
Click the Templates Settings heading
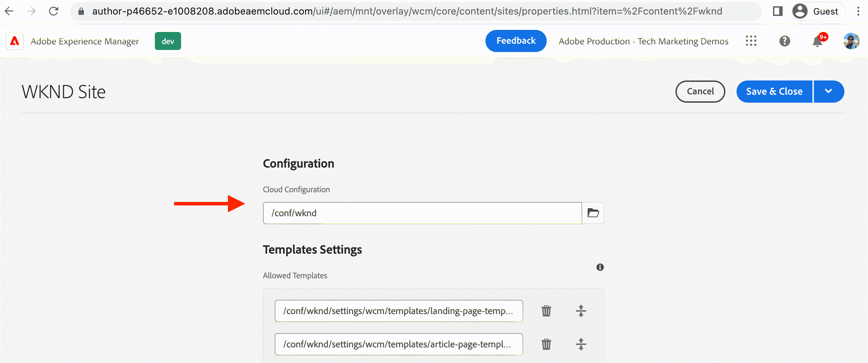(312, 250)
